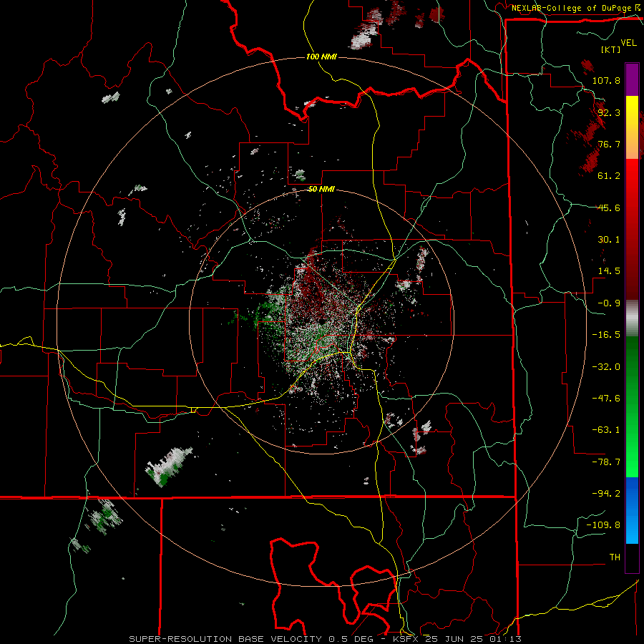
Task: Click the VEL legend title
Action: (x=628, y=43)
